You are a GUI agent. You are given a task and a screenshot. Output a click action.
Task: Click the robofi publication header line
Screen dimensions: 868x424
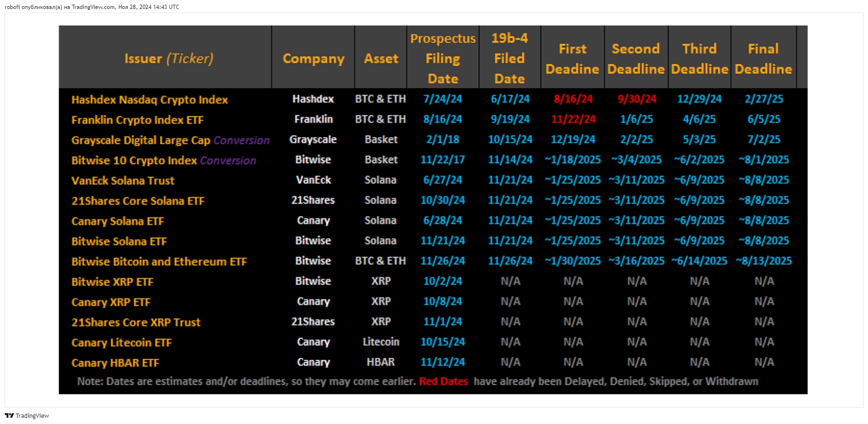click(x=92, y=7)
